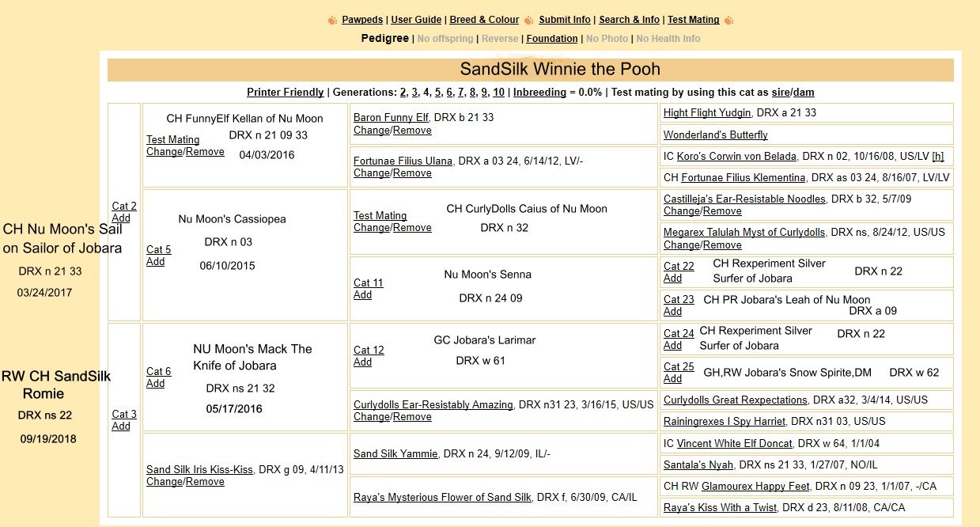
Task: Click the name RW CH SandSilk Romie
Action: click(x=56, y=385)
